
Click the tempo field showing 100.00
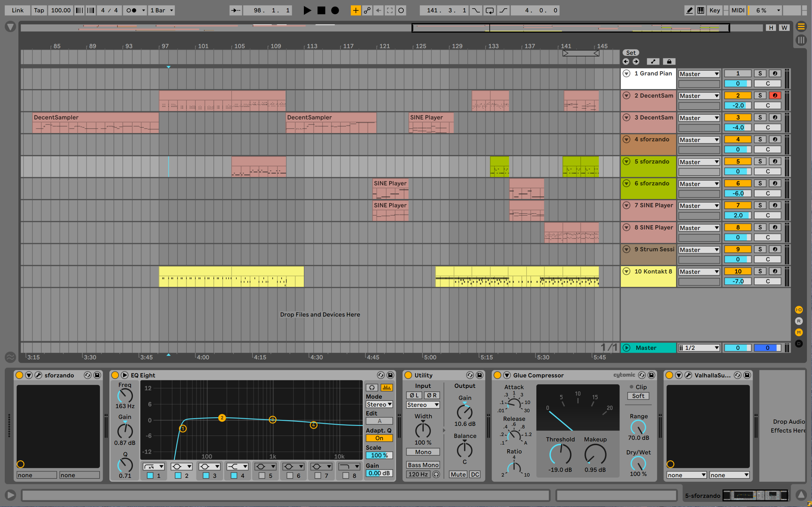click(x=61, y=10)
